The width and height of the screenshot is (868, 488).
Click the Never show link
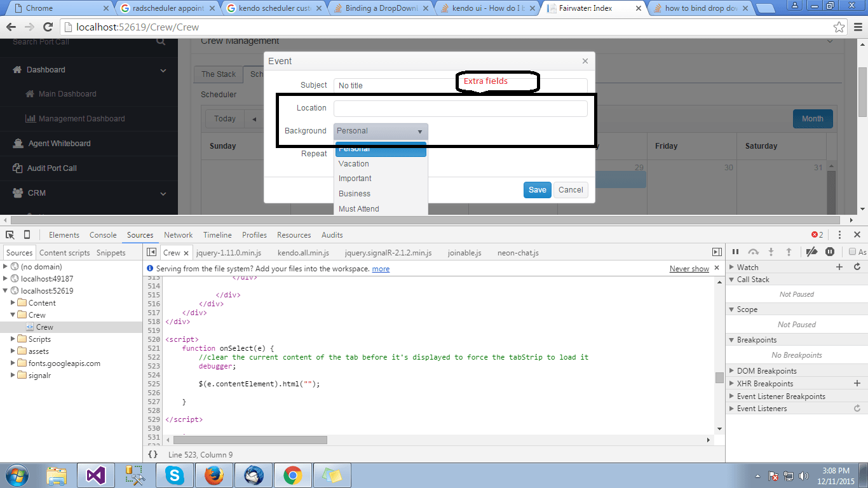click(x=689, y=268)
